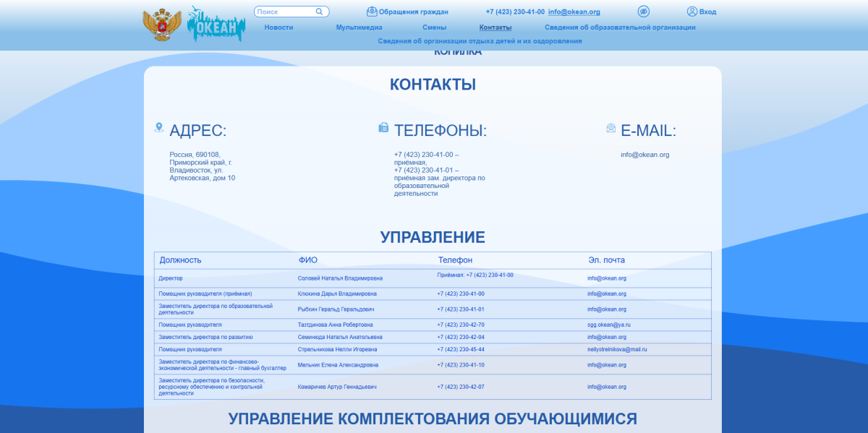Click the Russian ministry coat of arms emblem

tap(162, 25)
